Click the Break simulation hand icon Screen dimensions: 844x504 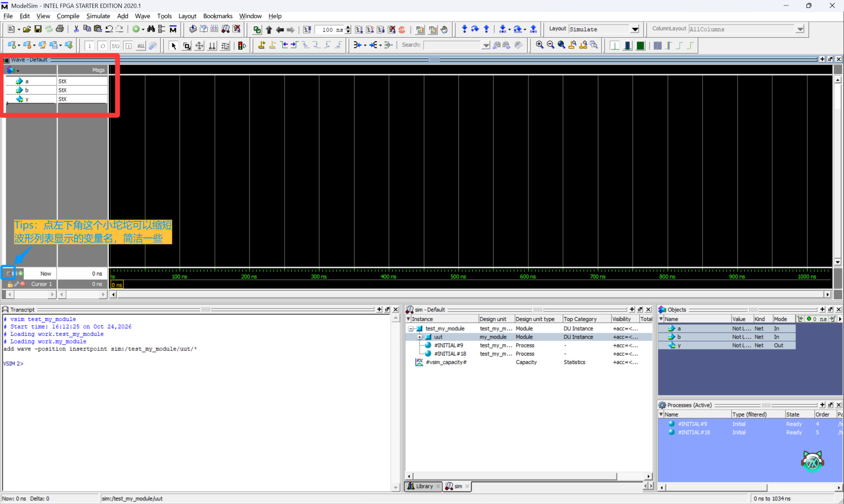click(x=444, y=29)
